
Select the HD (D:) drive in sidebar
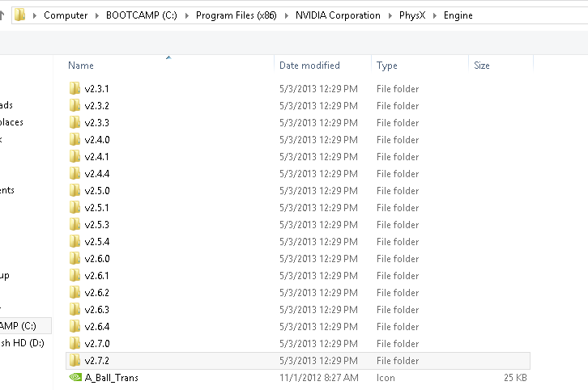pyautogui.click(x=22, y=343)
